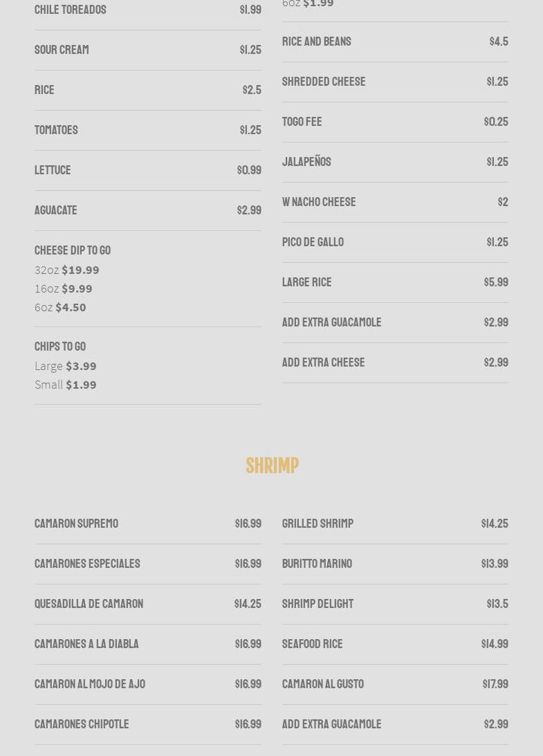This screenshot has height=756, width=543.
Task: Choose the Shrimp Delight item
Action: click(x=317, y=604)
